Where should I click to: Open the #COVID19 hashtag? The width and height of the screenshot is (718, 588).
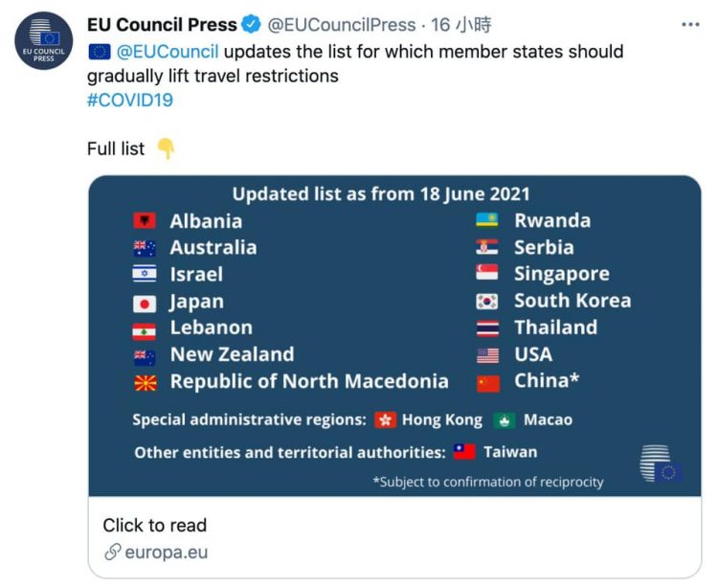(x=130, y=100)
